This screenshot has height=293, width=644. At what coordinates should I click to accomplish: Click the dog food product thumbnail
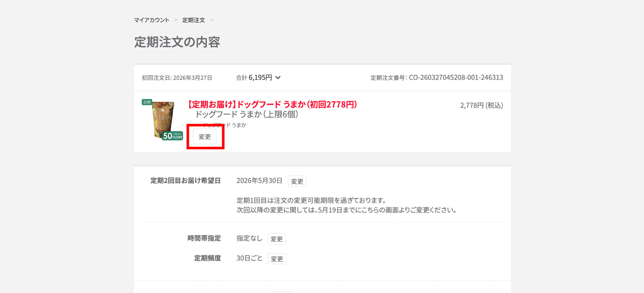(x=163, y=119)
